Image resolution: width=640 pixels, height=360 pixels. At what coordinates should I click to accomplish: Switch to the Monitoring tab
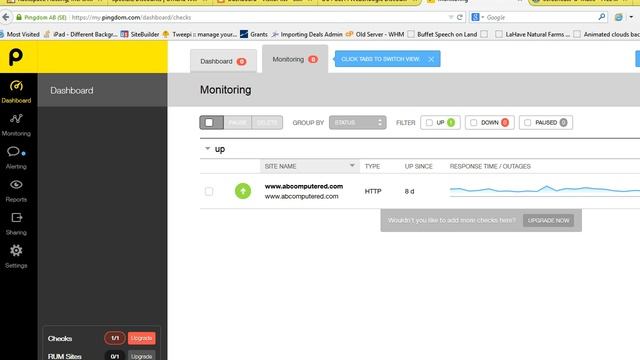[295, 59]
